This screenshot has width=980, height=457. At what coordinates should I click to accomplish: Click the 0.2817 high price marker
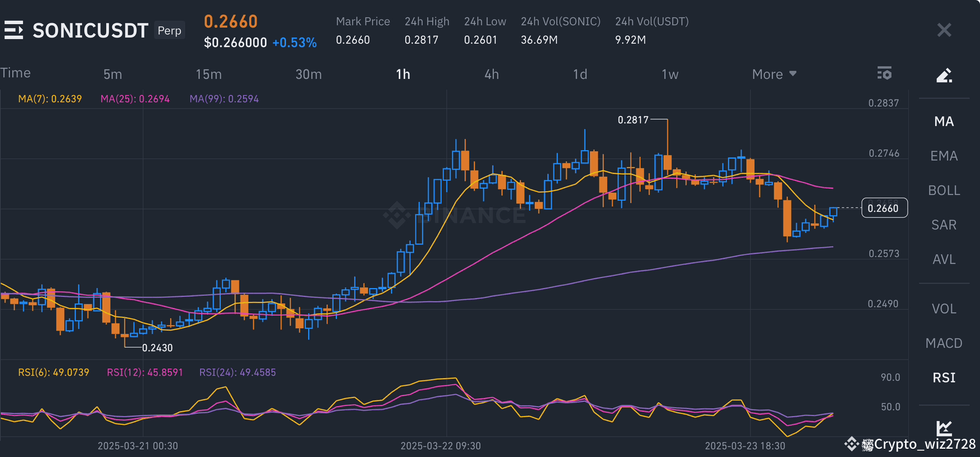pyautogui.click(x=633, y=120)
